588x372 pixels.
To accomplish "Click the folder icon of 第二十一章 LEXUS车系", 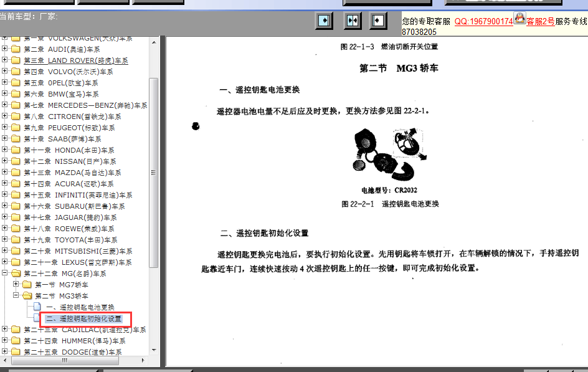I will (16, 262).
